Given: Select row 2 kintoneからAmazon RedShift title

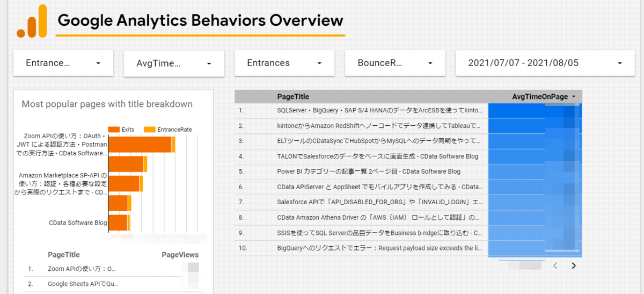Looking at the screenshot, I should tap(379, 126).
